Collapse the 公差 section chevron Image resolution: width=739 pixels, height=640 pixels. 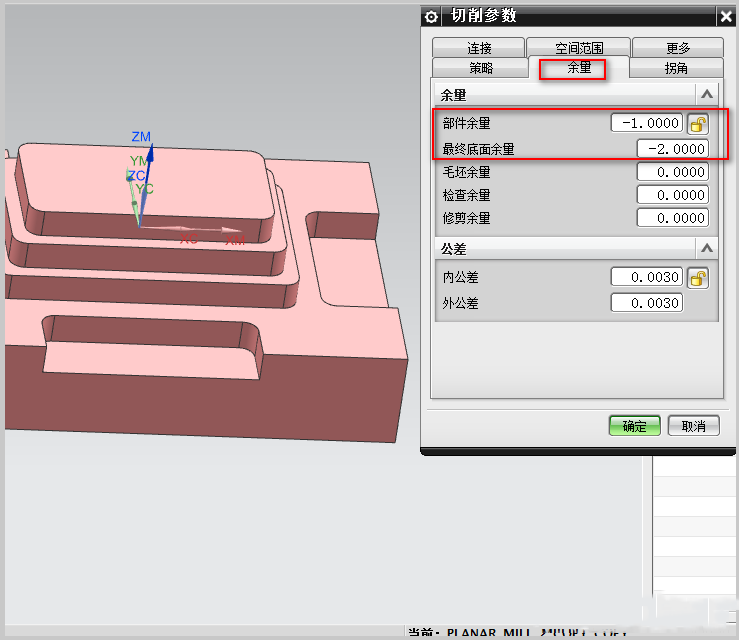(x=707, y=248)
